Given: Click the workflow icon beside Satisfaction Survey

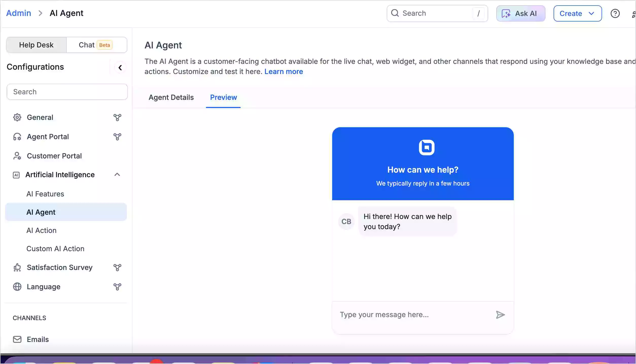Looking at the screenshot, I should click(117, 267).
